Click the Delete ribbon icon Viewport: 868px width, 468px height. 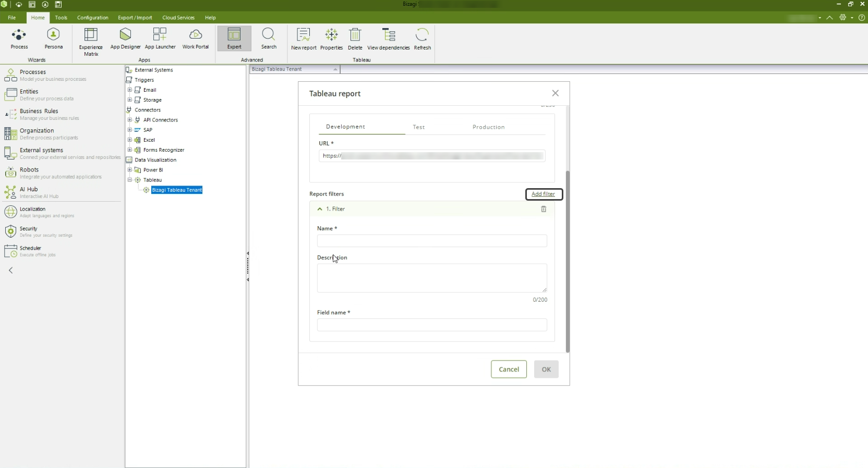click(x=355, y=39)
